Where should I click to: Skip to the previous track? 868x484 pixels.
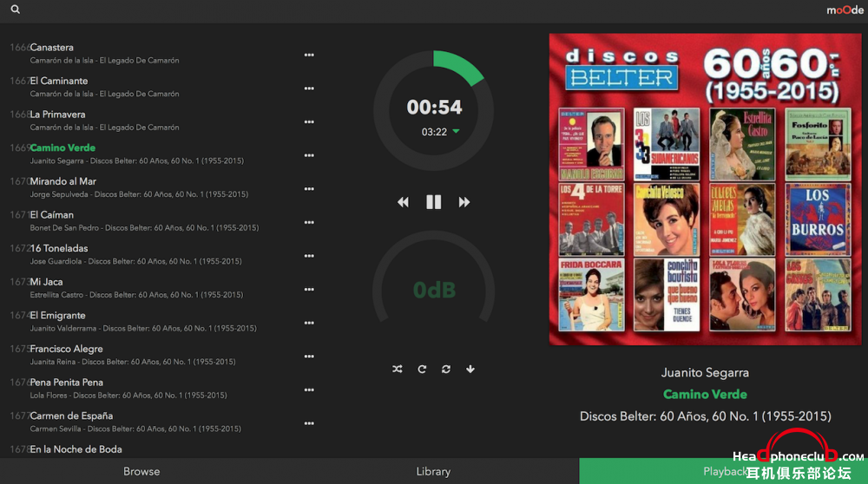tap(403, 202)
